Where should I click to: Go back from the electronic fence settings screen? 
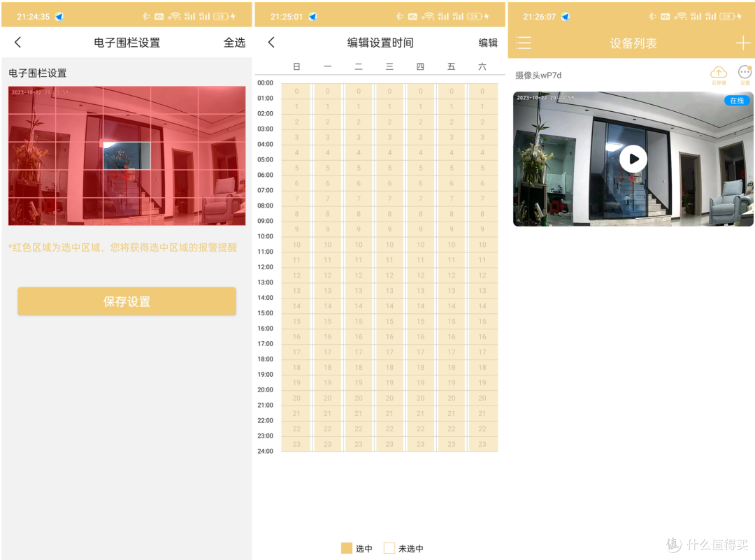[x=17, y=43]
